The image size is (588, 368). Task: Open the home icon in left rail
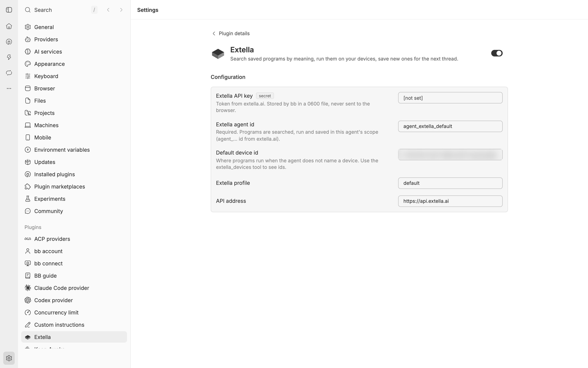[9, 26]
